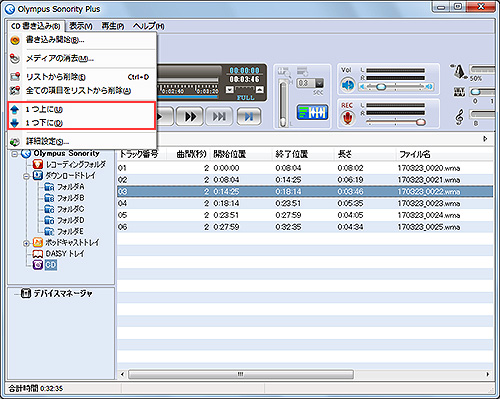
Task: Open the ヘルプ menu
Action: tap(148, 26)
